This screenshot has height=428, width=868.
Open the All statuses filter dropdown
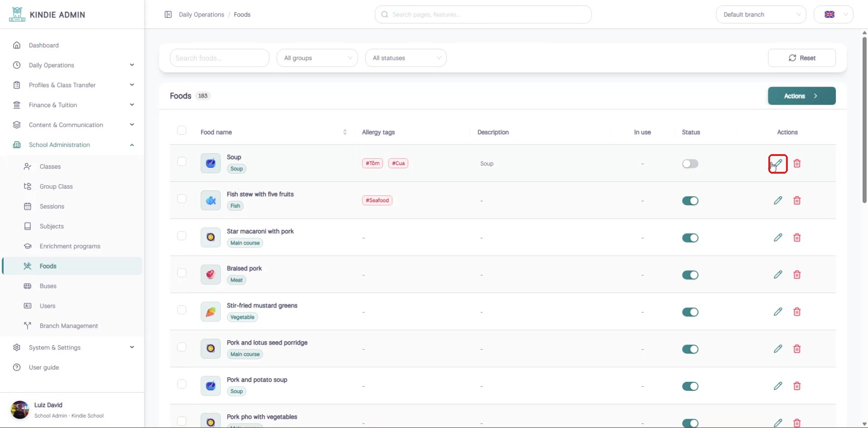406,58
